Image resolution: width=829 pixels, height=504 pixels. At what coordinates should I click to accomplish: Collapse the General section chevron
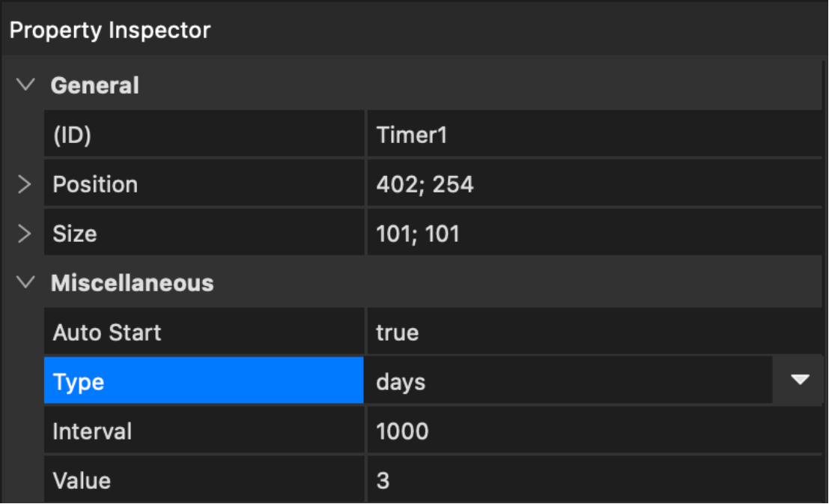(x=26, y=85)
